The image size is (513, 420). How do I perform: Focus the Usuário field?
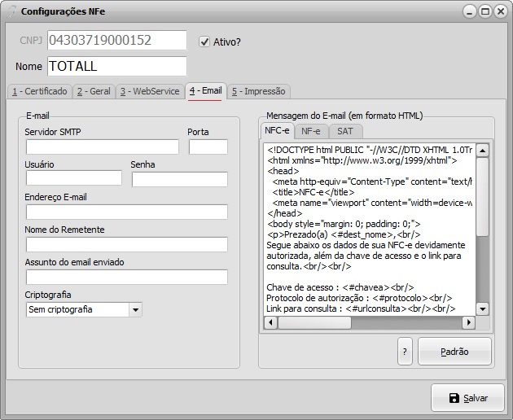click(x=74, y=178)
